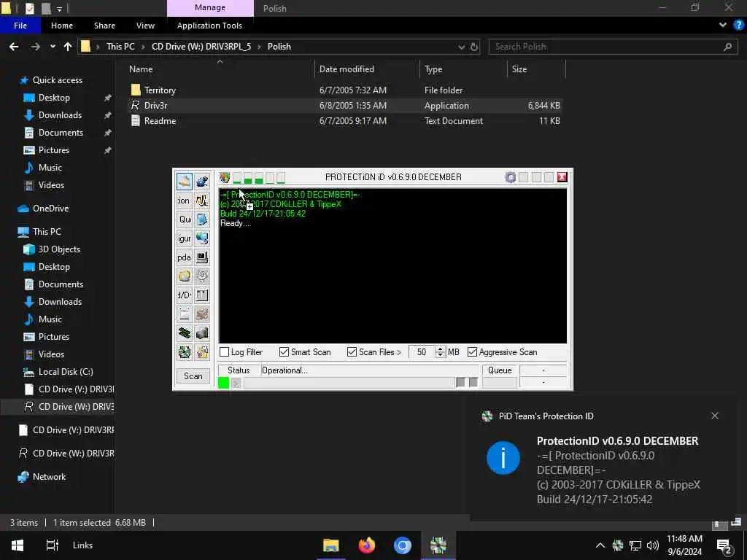Select Network in the navigation pane
747x560 pixels.
[x=49, y=477]
